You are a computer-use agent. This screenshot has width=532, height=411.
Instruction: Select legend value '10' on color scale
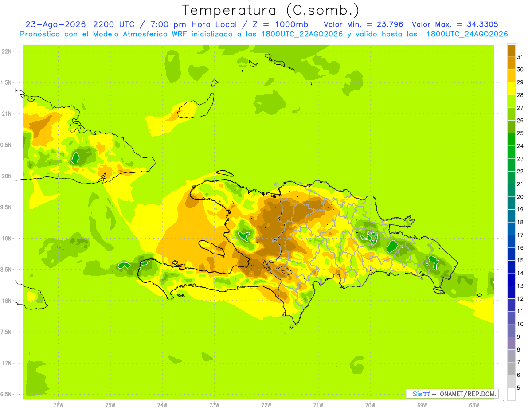pos(520,324)
